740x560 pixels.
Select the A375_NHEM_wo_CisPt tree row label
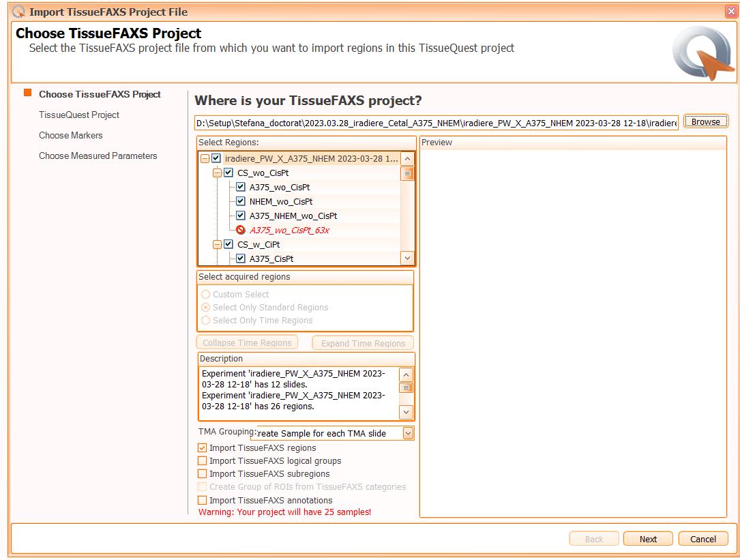pos(293,216)
